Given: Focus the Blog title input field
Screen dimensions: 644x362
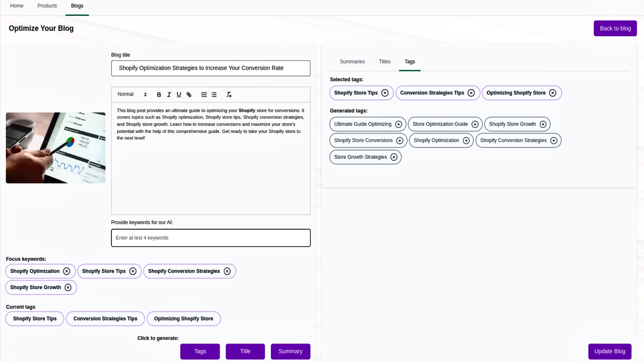Looking at the screenshot, I should point(211,68).
